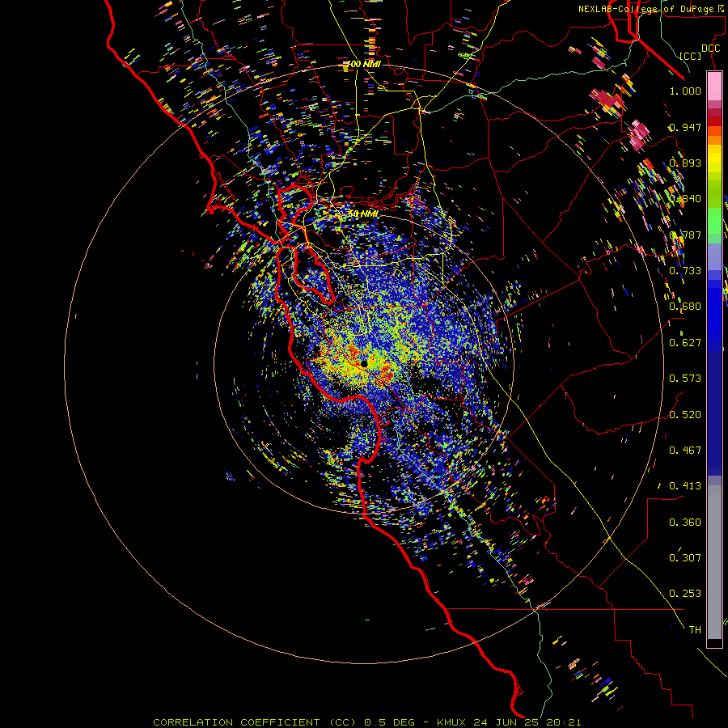The width and height of the screenshot is (728, 728).
Task: Click the [CC] legend unit label
Action: tap(691, 56)
